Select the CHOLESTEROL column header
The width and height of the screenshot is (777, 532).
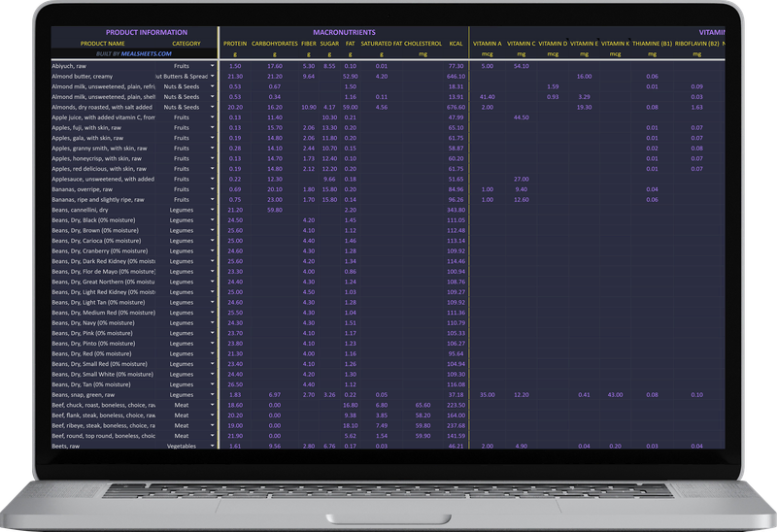coord(422,44)
